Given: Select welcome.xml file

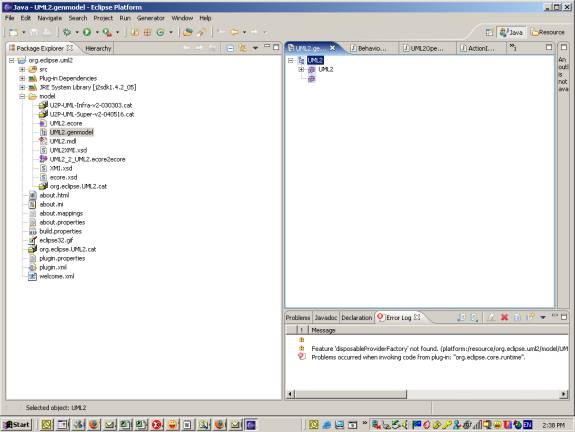Looking at the screenshot, I should click(56, 276).
